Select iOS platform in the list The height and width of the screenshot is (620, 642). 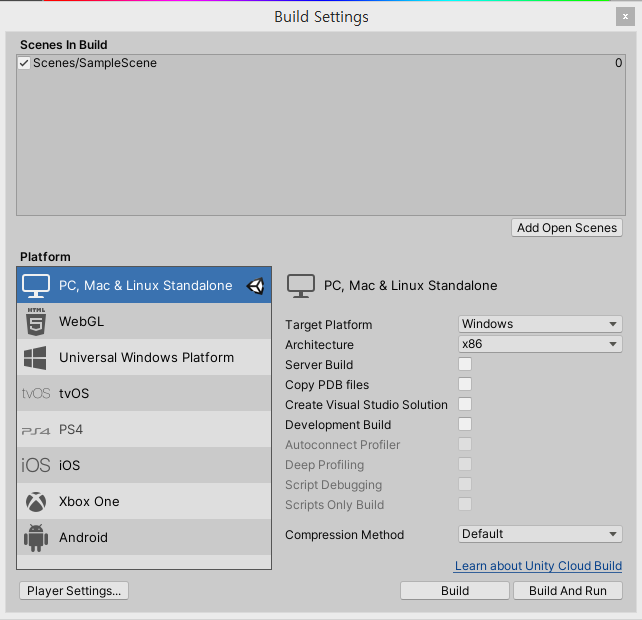144,466
